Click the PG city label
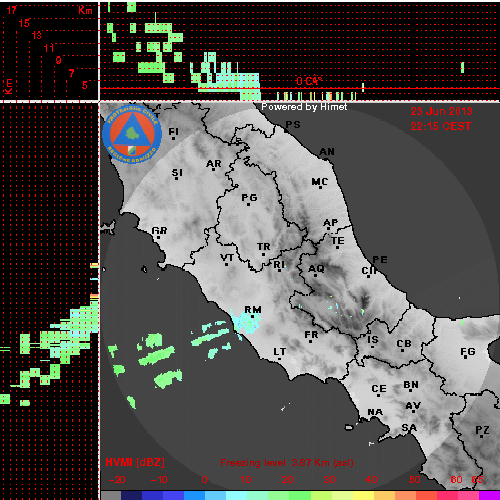 [249, 198]
